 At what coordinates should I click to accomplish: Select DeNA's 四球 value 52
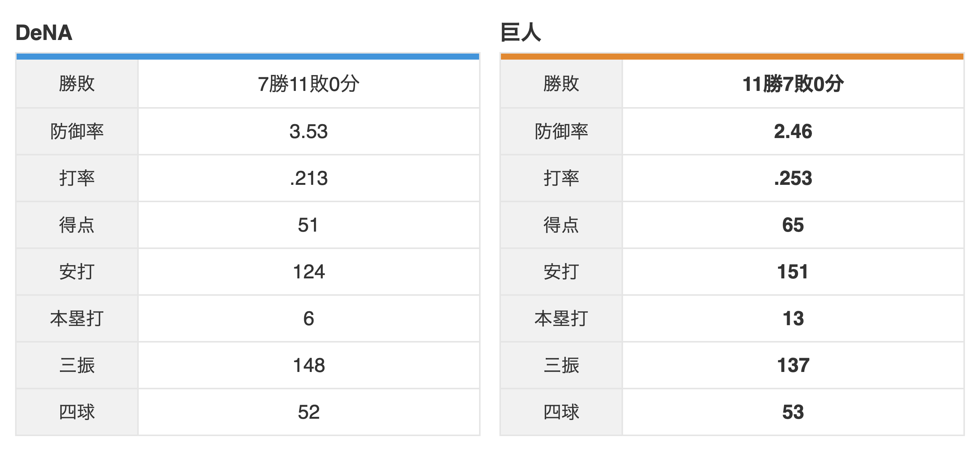(x=309, y=412)
